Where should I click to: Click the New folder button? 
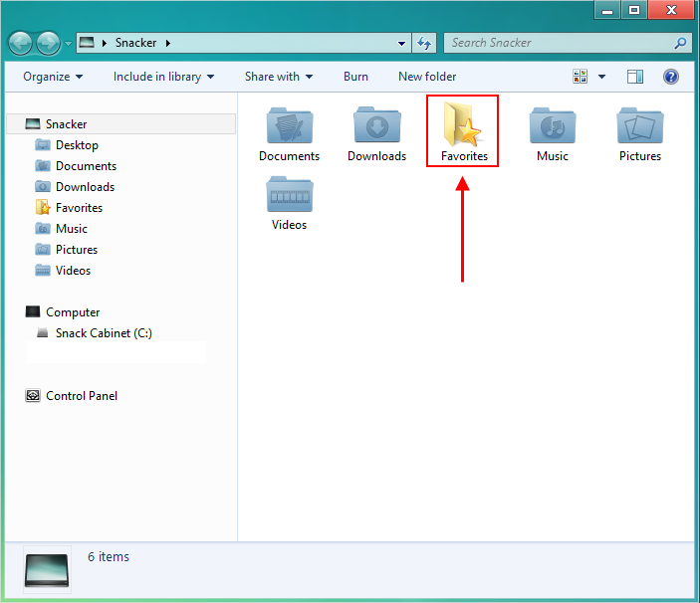[427, 77]
